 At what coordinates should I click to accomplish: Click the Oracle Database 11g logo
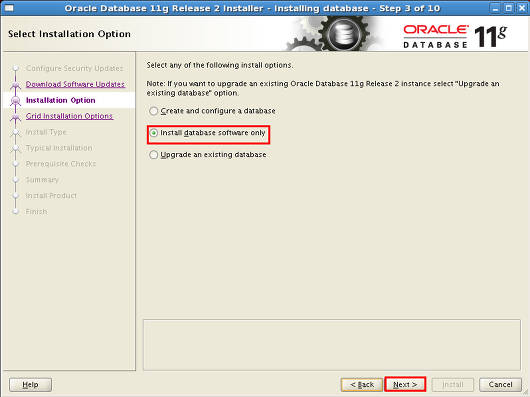pos(455,36)
